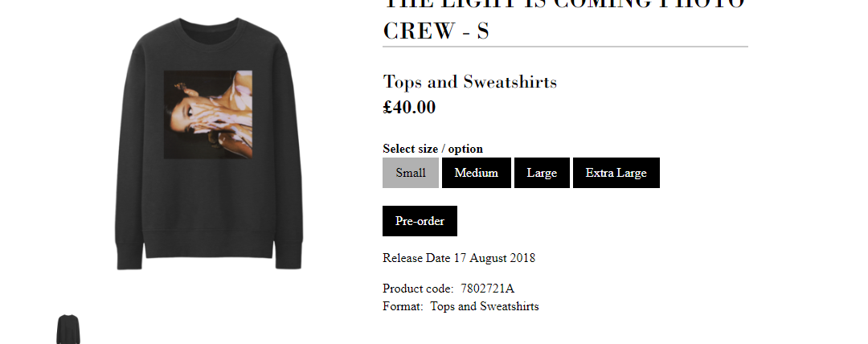Image resolution: width=868 pixels, height=344 pixels.
Task: Click the partially cut-off top title line
Action: pyautogui.click(x=564, y=4)
